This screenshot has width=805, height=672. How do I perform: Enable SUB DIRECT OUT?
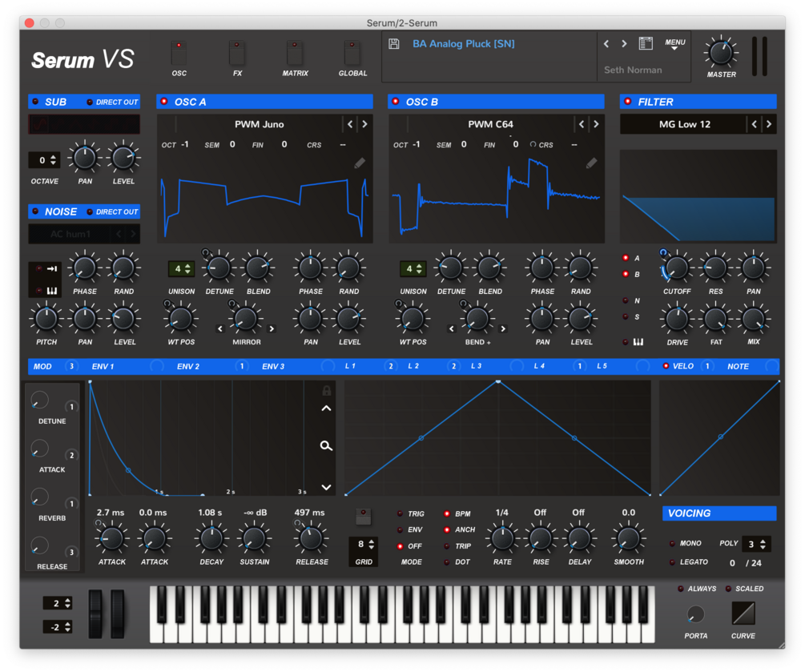click(90, 103)
